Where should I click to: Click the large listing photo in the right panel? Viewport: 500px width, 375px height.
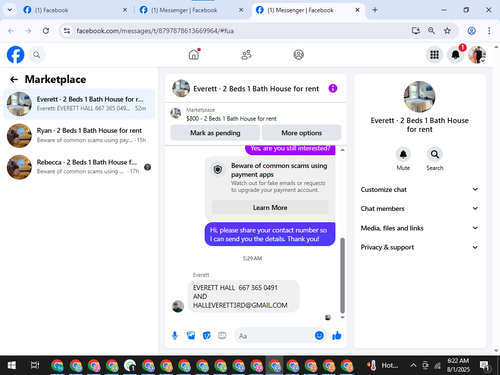point(419,97)
